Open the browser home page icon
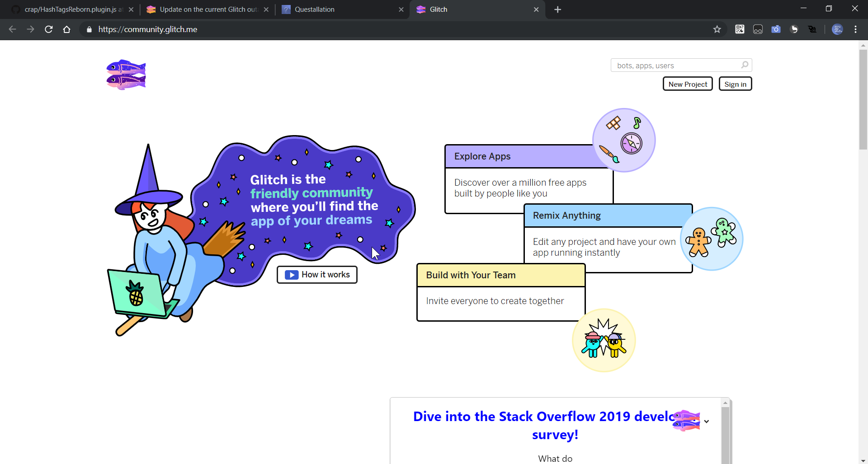 point(67,29)
